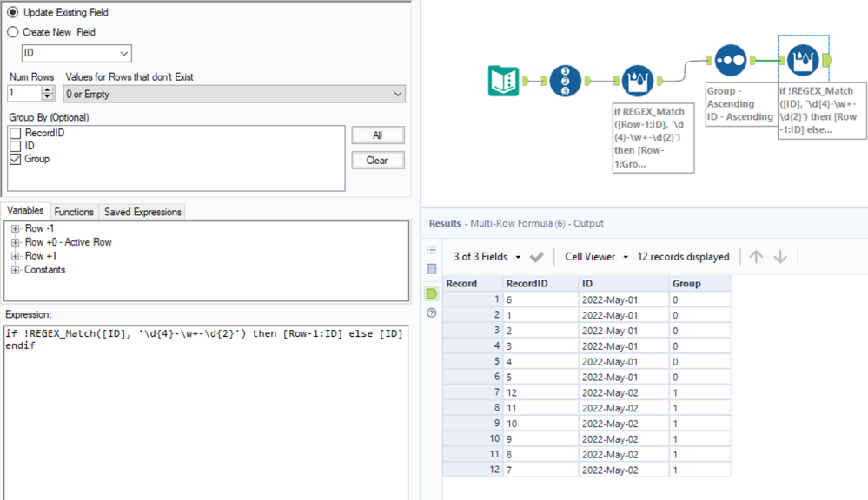The width and height of the screenshot is (868, 500).
Task: Switch to Functions tab
Action: (74, 212)
